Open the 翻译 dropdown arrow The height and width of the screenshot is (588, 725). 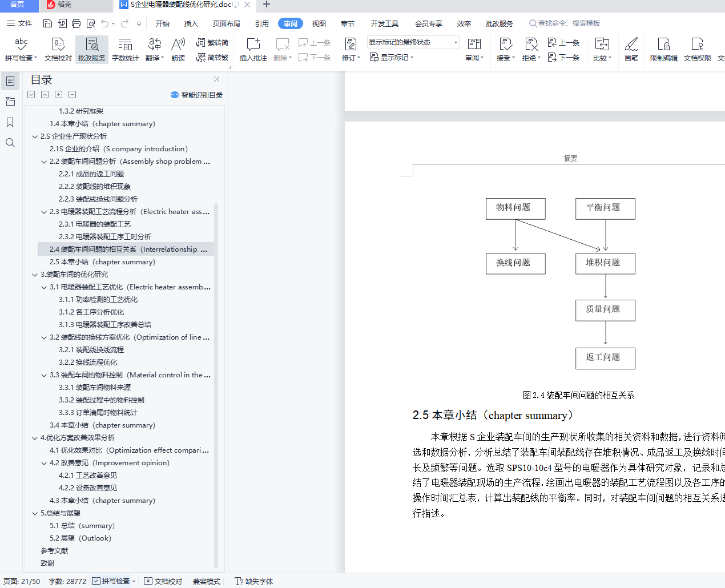pos(163,58)
